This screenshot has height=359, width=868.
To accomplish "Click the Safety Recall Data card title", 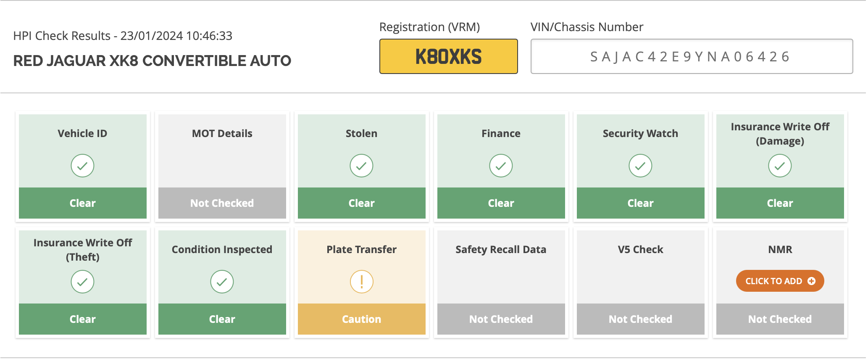I will click(501, 249).
